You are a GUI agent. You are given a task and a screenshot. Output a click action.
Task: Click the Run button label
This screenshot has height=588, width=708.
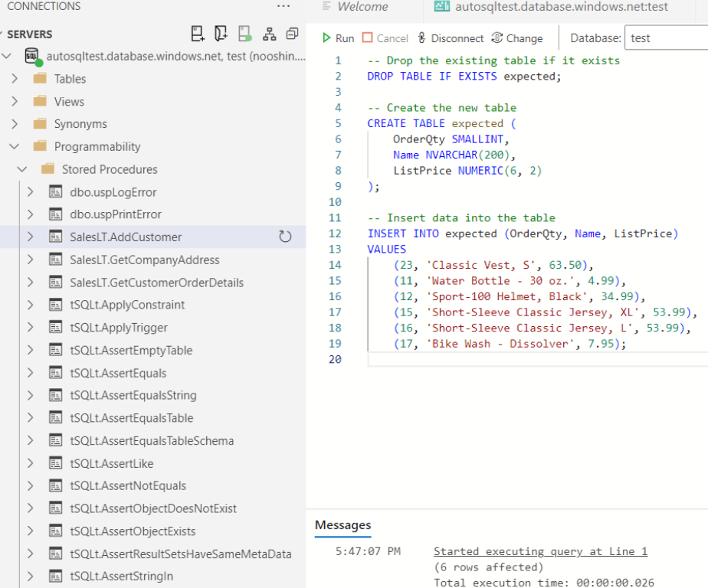pyautogui.click(x=345, y=38)
